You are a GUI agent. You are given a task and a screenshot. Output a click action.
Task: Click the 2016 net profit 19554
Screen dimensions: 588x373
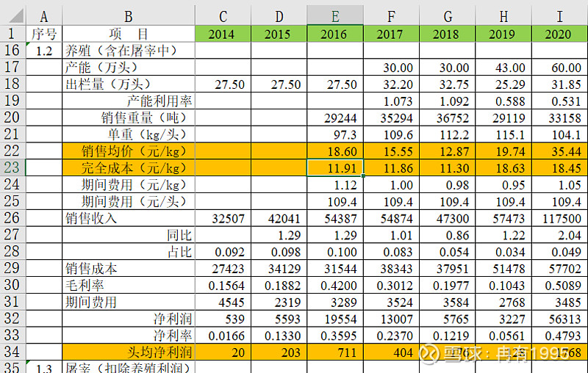(x=335, y=319)
